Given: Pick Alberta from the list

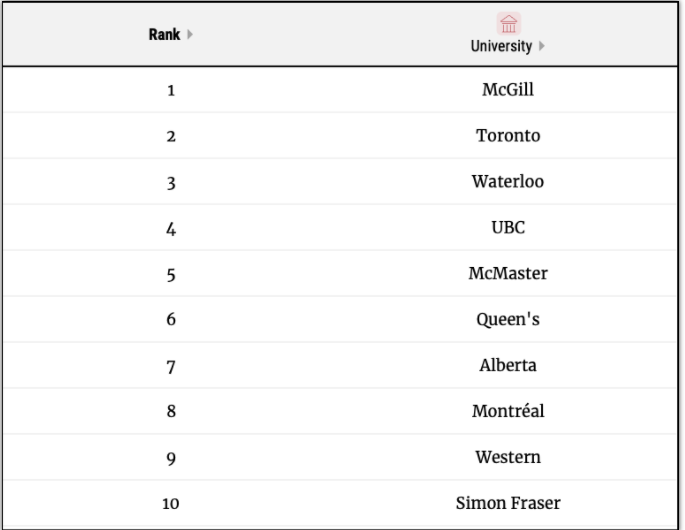Looking at the screenshot, I should point(508,365).
